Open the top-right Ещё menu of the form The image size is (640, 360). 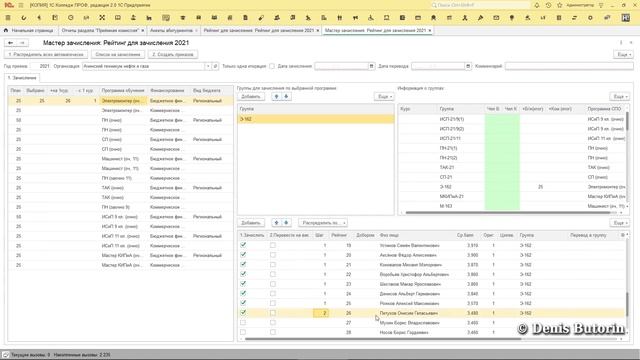(623, 54)
